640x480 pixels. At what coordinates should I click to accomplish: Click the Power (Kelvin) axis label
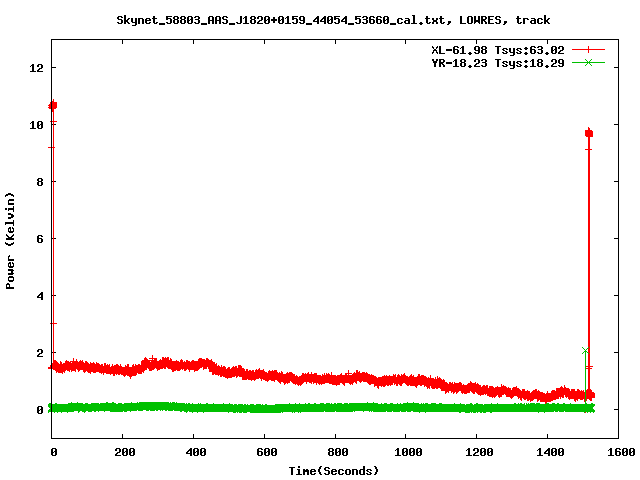(10, 241)
